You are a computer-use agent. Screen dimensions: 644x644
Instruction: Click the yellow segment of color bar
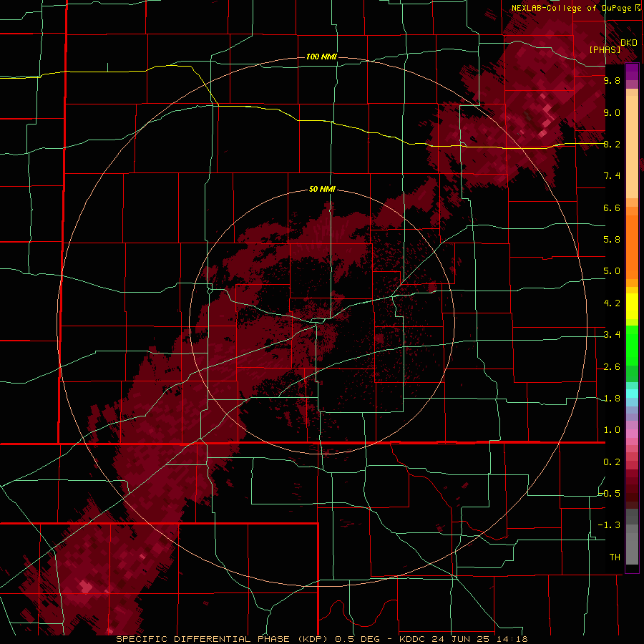click(x=632, y=306)
